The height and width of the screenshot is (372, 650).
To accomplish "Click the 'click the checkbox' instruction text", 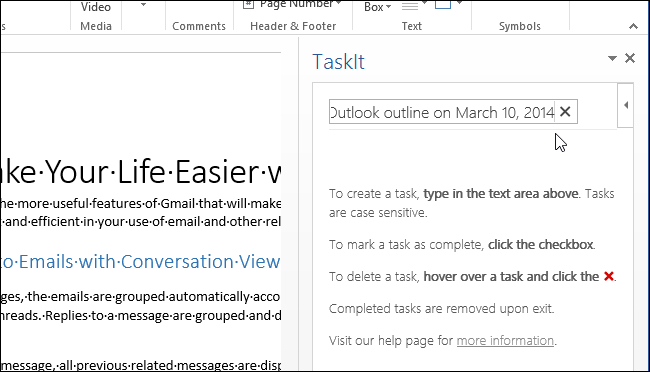I will coord(541,245).
